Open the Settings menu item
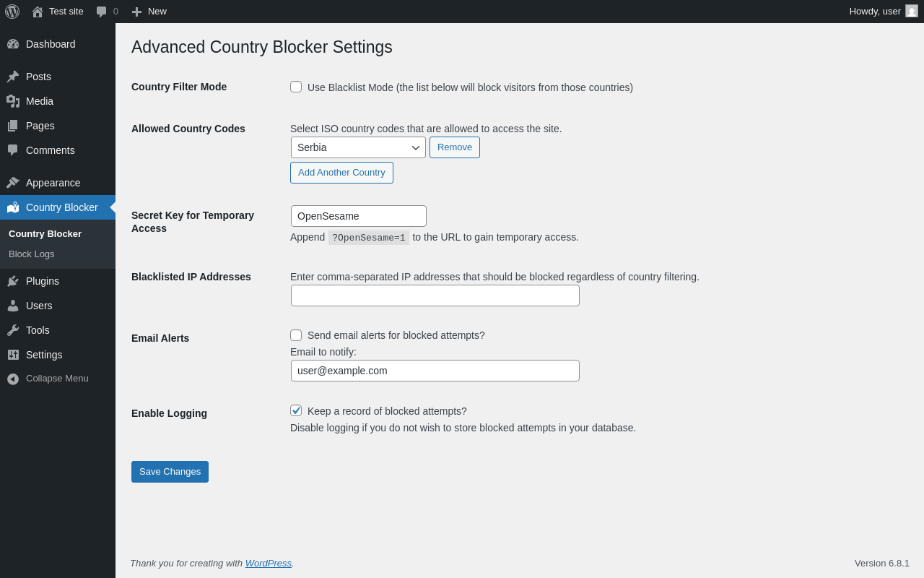 click(44, 355)
